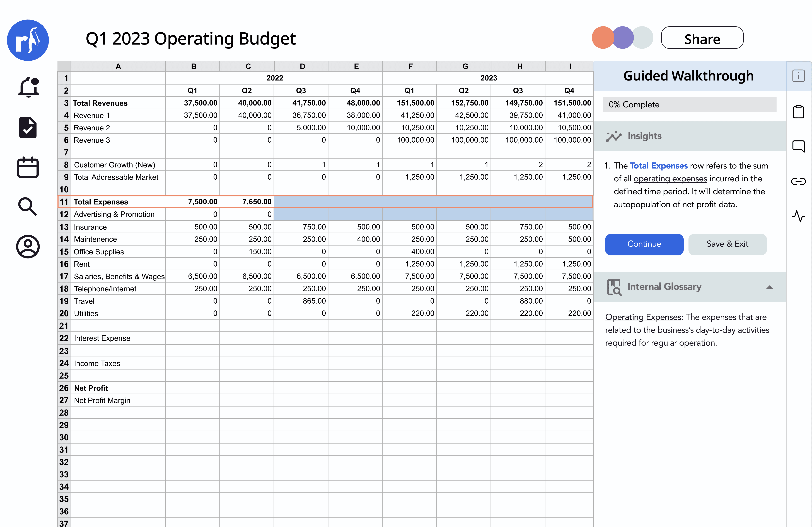Click the Save & Exit button

coord(727,244)
